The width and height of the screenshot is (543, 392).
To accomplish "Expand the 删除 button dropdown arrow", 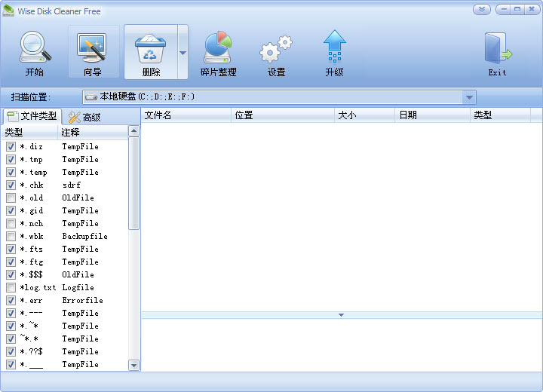I will click(x=182, y=53).
